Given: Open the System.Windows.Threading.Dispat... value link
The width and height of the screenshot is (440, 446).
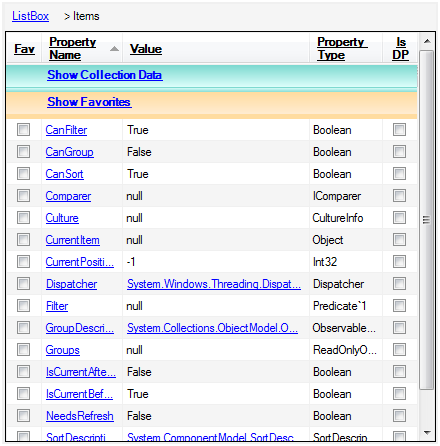Looking at the screenshot, I should pyautogui.click(x=214, y=284).
